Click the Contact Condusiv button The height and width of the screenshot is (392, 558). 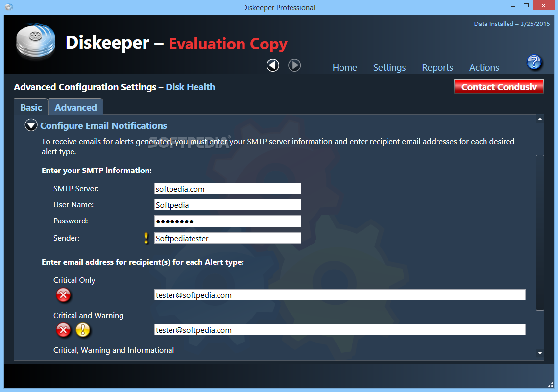(499, 87)
